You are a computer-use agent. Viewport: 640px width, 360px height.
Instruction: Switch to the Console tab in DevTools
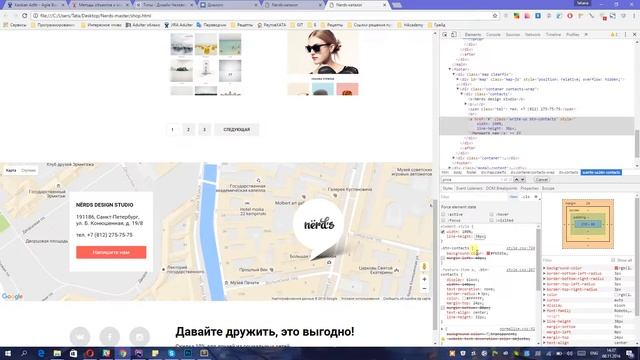click(493, 35)
